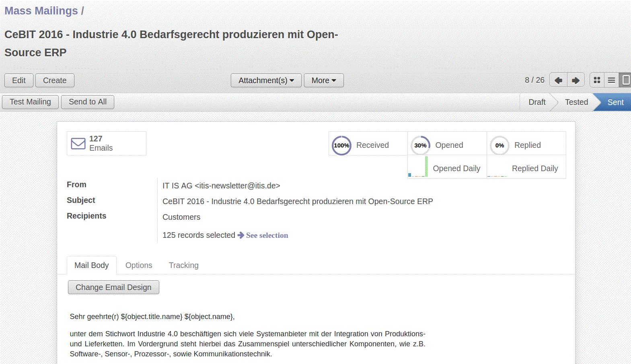
Task: Click Change Email Design button
Action: click(113, 287)
